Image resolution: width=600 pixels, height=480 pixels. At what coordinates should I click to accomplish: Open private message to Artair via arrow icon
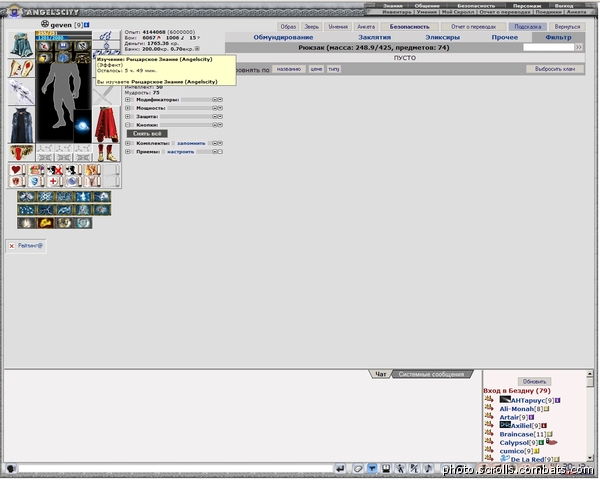pos(489,416)
